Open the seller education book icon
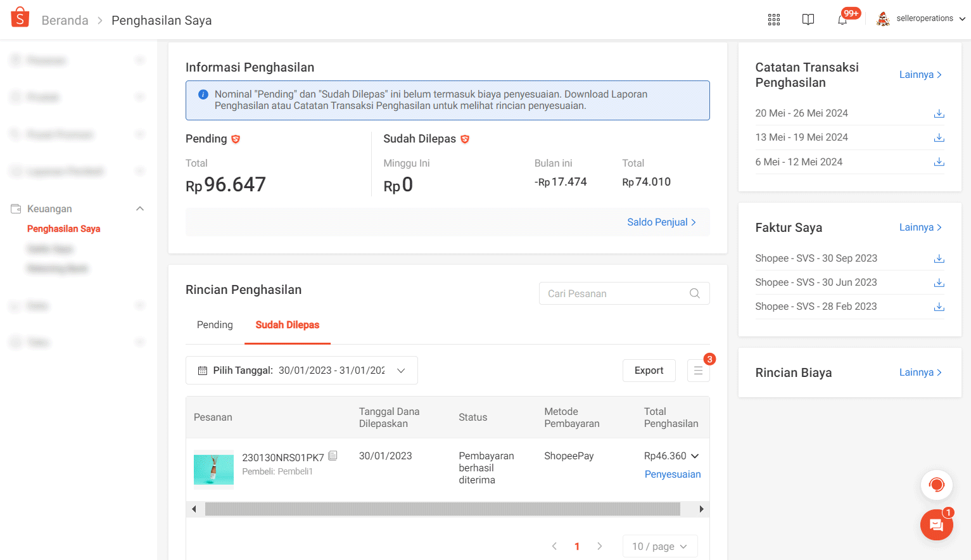 (808, 20)
